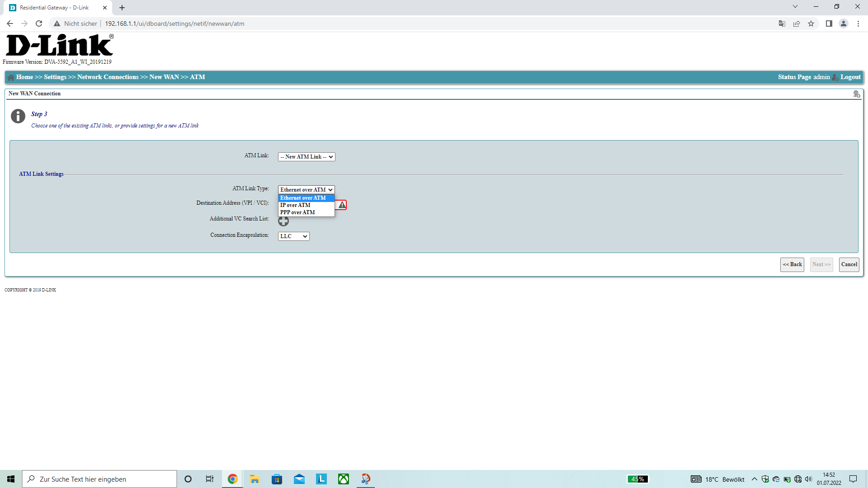Expand the Connection Encapsulation LLC dropdown
868x488 pixels.
coord(293,236)
